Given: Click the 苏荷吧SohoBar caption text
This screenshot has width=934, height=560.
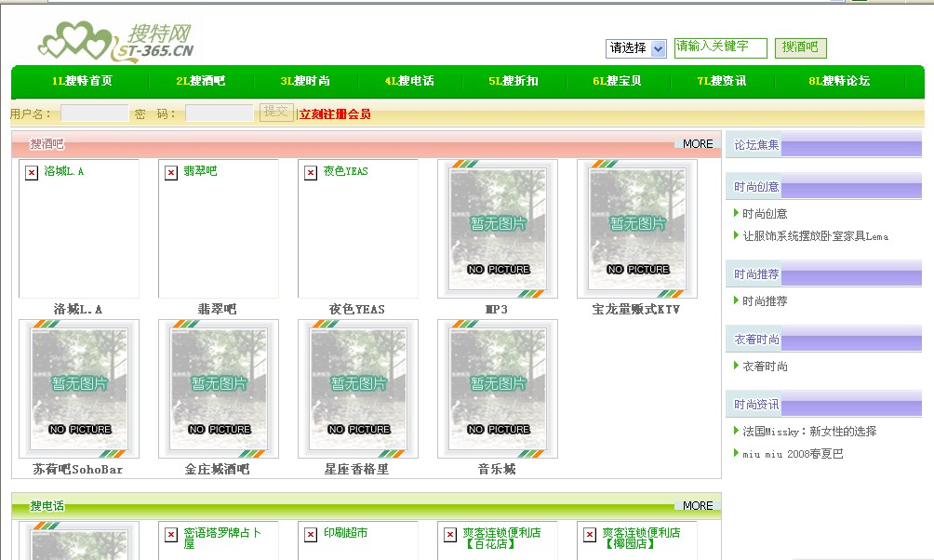Looking at the screenshot, I should click(78, 470).
